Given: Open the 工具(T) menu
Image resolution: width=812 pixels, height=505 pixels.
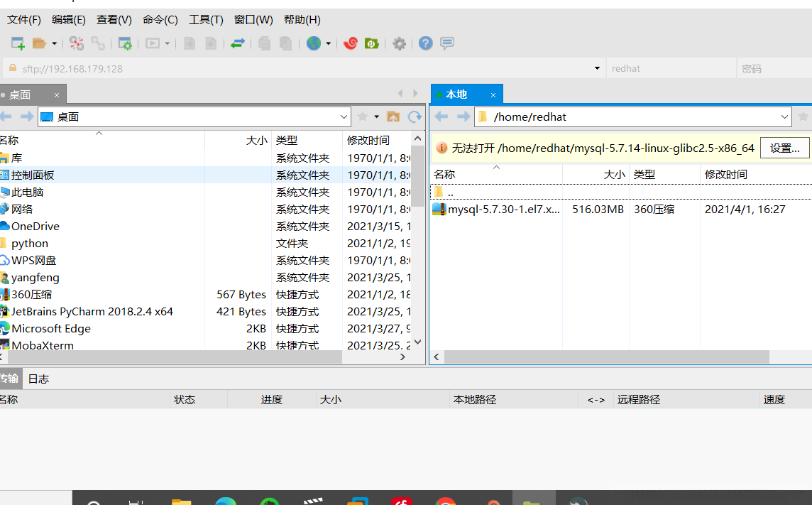Looking at the screenshot, I should [206, 20].
